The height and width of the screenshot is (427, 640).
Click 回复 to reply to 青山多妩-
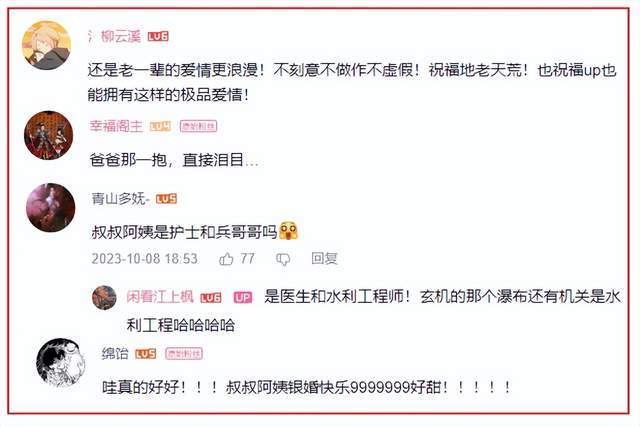point(324,258)
